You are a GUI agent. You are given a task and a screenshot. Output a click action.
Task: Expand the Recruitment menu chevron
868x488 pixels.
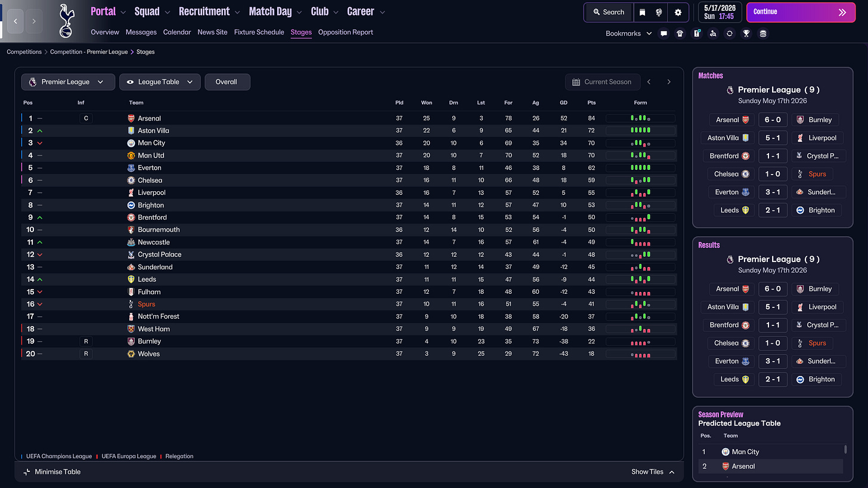(238, 12)
